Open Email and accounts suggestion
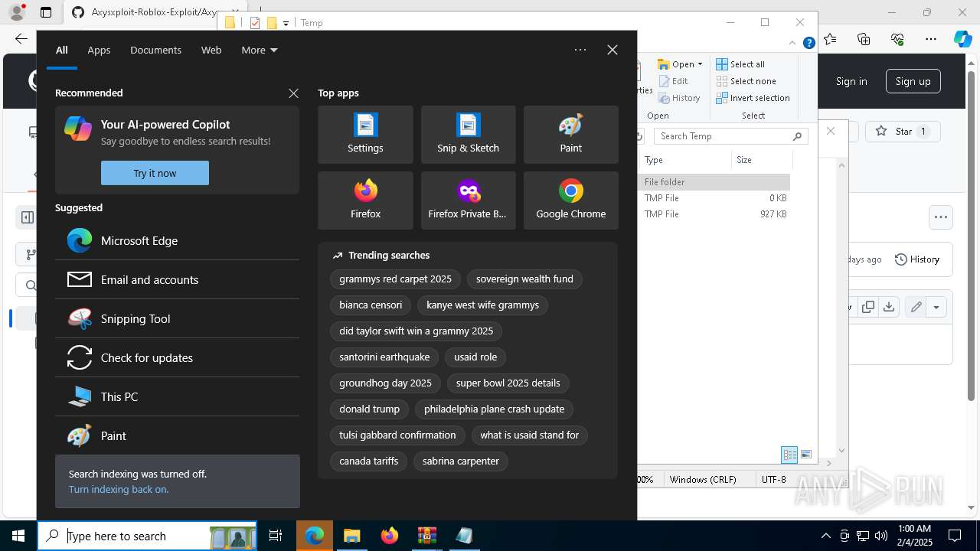 [x=177, y=279]
